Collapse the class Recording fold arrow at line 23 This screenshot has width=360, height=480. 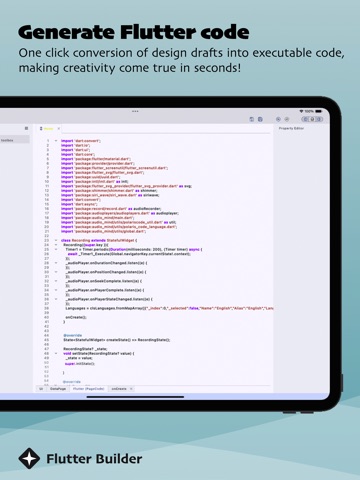point(56,240)
